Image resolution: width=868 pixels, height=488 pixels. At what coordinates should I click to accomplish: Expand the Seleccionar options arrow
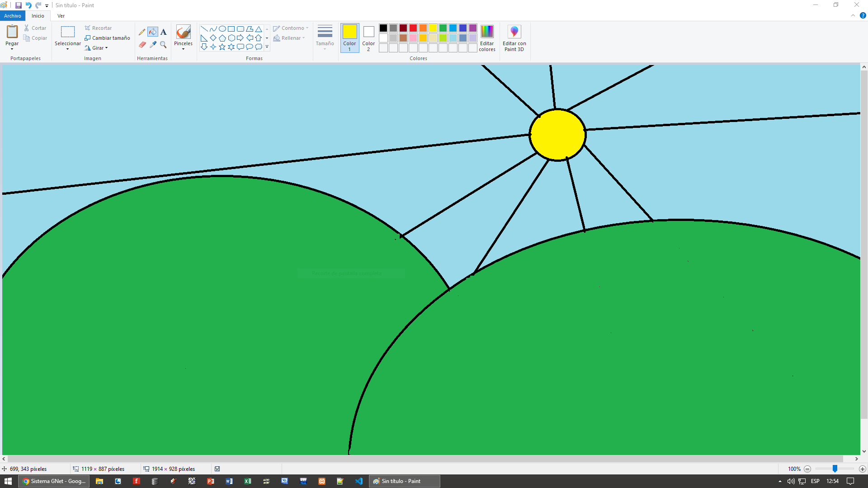click(x=67, y=49)
